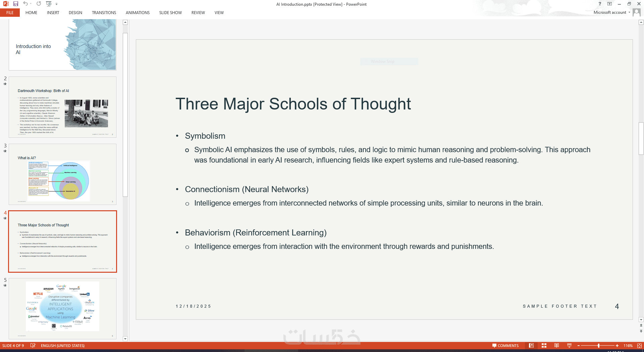Screen dimensions: 644x352
Task: Click 'ENGLISH (UNITED STATES)' language indicator
Action: [x=63, y=346]
